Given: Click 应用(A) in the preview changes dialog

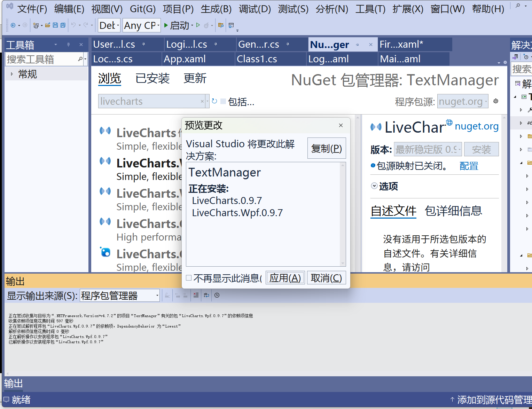Looking at the screenshot, I should click(x=285, y=278).
